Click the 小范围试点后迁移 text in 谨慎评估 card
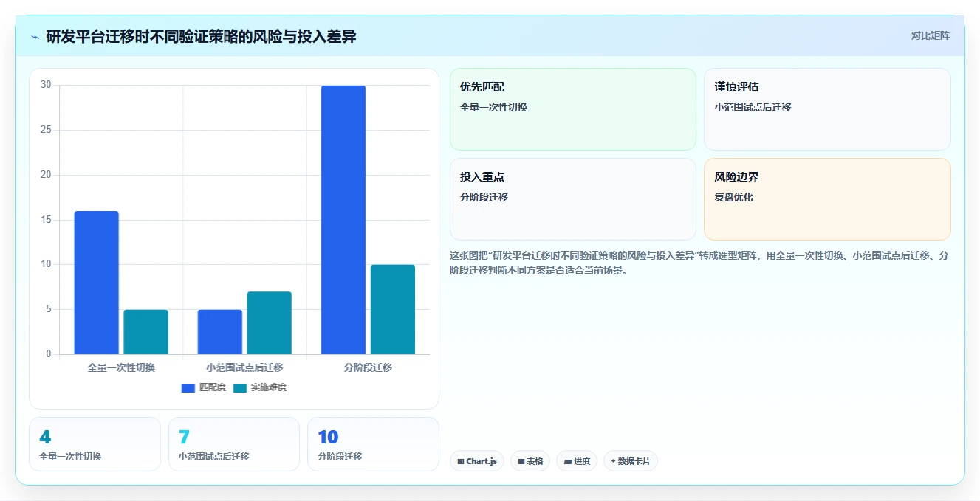 pos(753,107)
